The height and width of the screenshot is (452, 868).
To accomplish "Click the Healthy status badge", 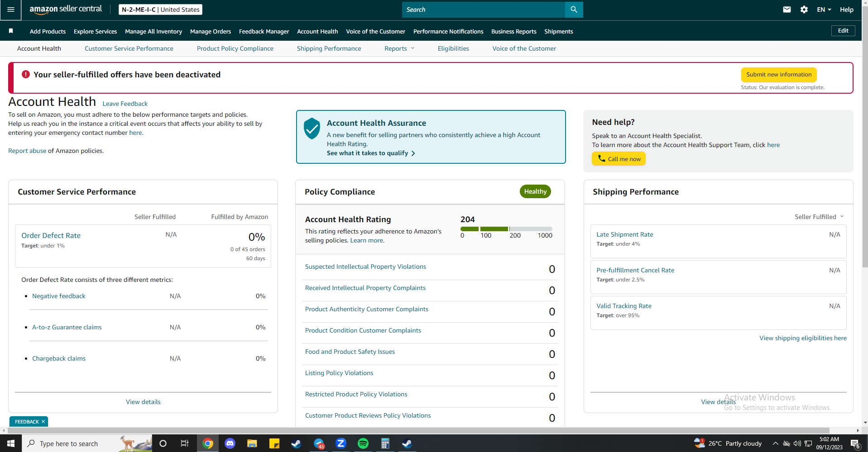I will (535, 191).
